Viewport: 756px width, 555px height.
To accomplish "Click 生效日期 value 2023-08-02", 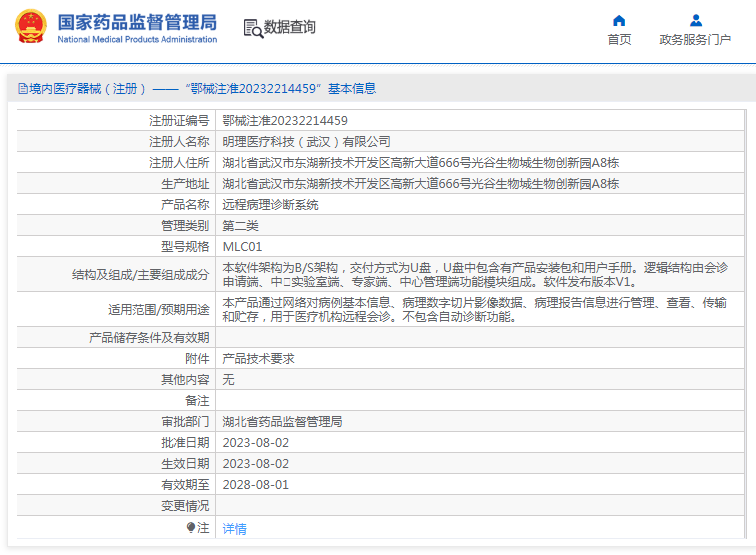I will tap(256, 464).
